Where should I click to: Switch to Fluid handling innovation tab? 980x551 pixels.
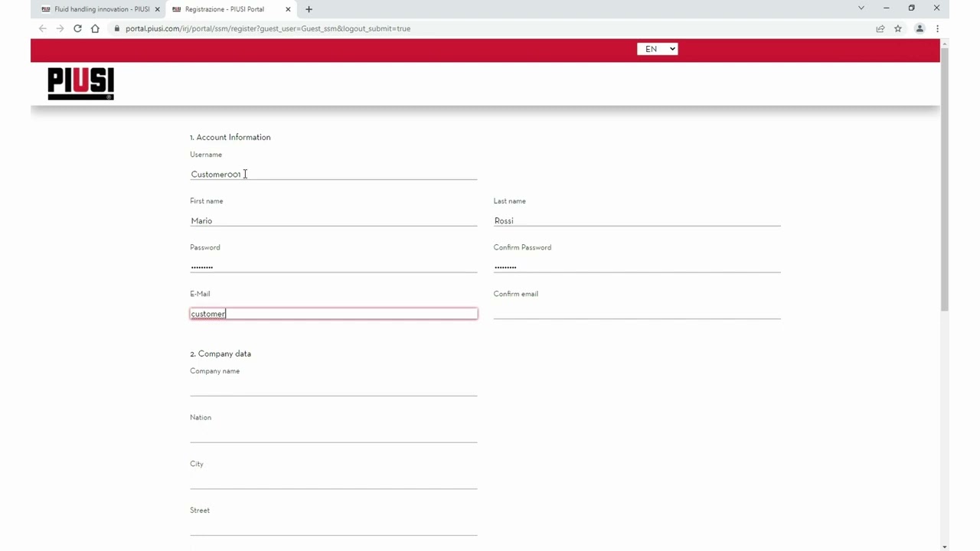tap(101, 9)
